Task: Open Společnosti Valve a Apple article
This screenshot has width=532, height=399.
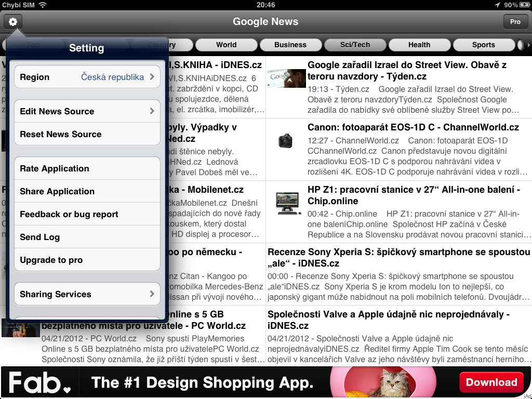Action: [398, 335]
